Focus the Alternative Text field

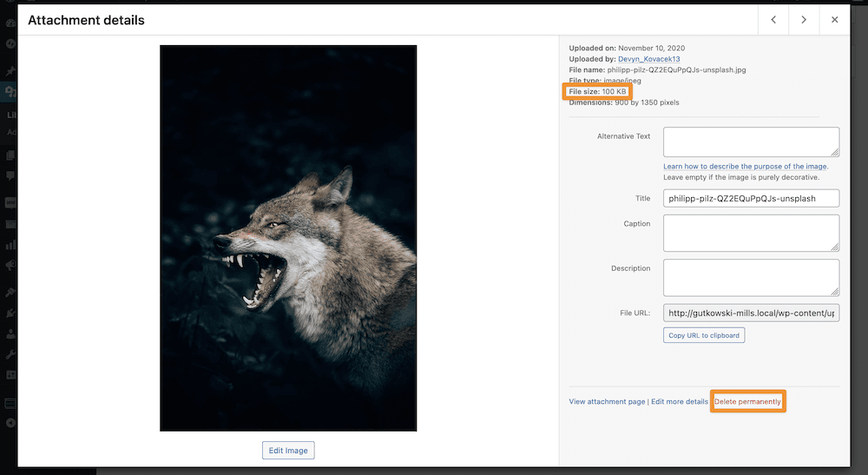coord(751,142)
